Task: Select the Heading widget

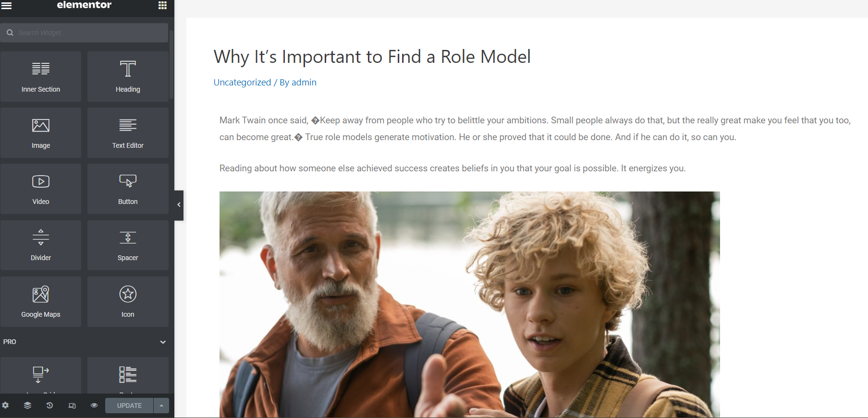Action: click(128, 77)
